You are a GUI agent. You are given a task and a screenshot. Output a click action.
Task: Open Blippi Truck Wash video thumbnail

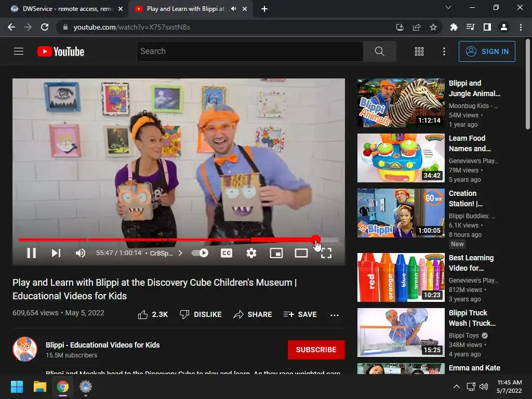coord(401,332)
